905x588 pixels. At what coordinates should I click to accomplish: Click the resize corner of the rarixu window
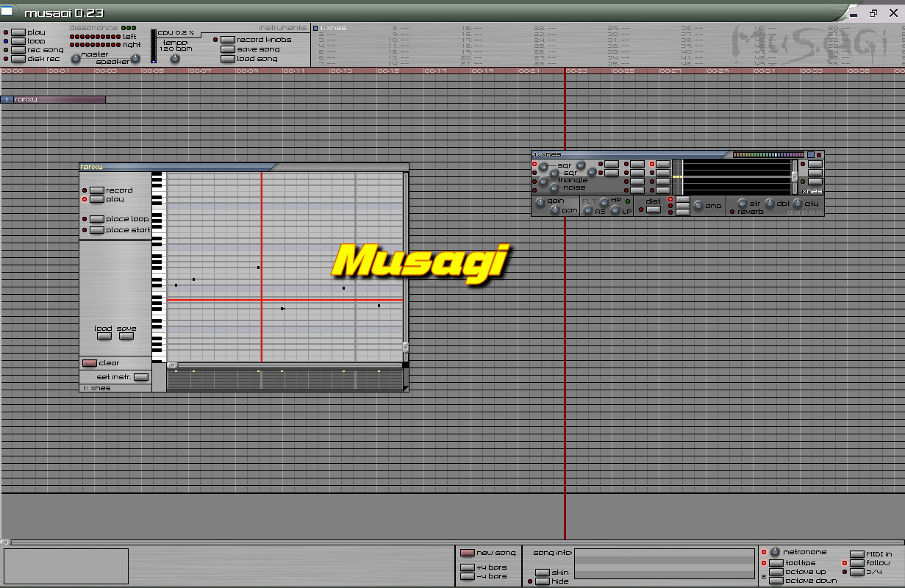405,388
